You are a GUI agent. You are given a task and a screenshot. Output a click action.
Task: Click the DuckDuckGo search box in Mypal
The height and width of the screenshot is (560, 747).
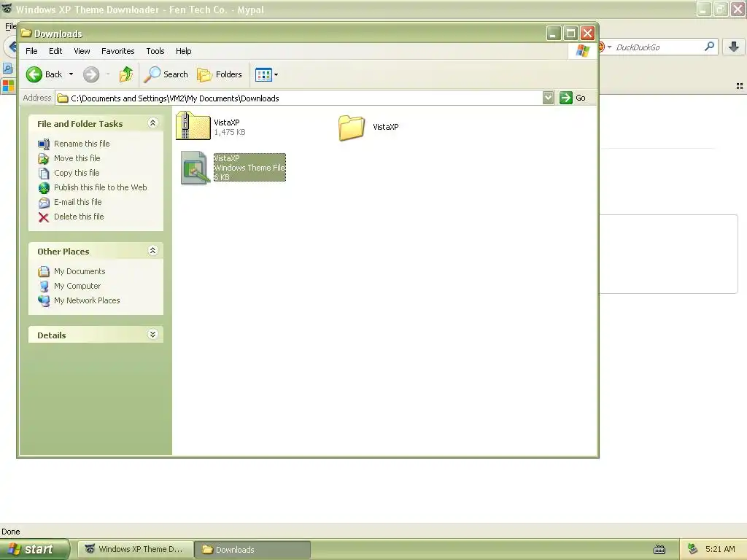(657, 47)
